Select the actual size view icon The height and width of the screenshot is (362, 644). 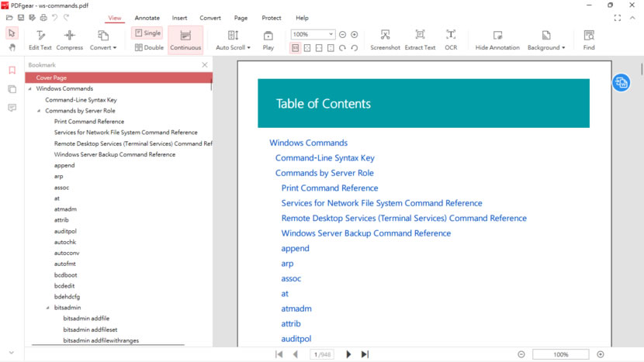pos(296,48)
